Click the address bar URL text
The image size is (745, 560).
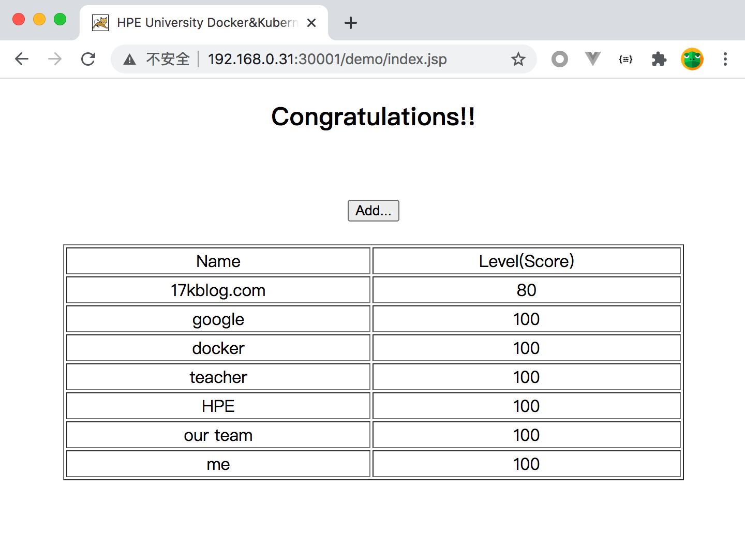pyautogui.click(x=327, y=59)
